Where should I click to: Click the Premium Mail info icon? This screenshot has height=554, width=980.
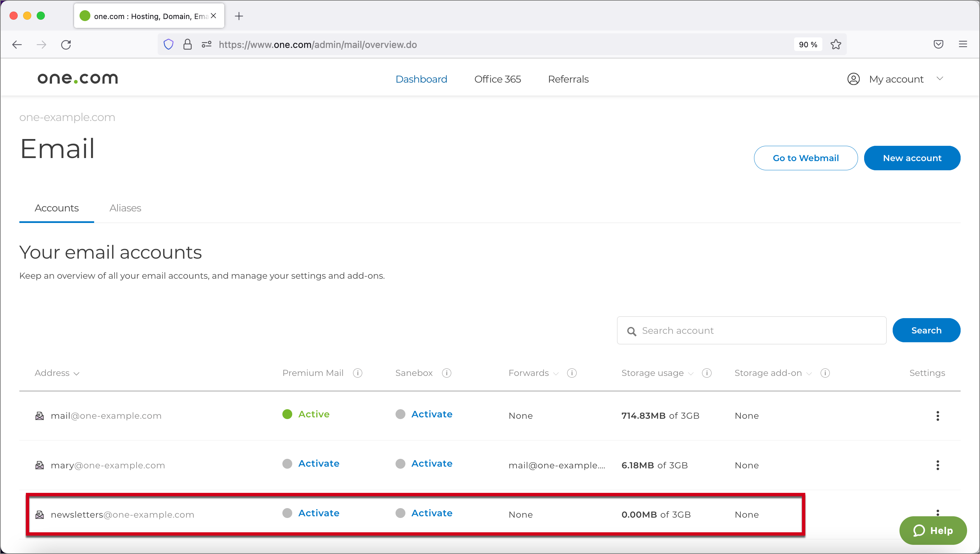[x=357, y=373]
